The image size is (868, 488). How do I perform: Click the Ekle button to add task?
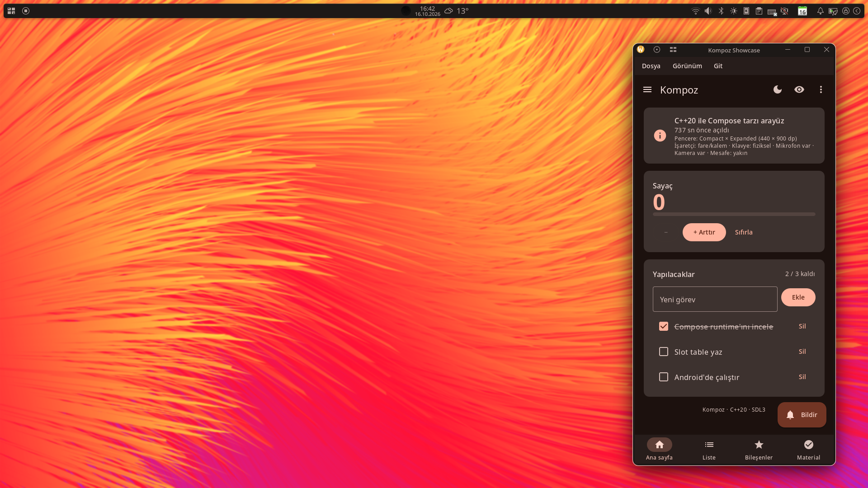798,297
